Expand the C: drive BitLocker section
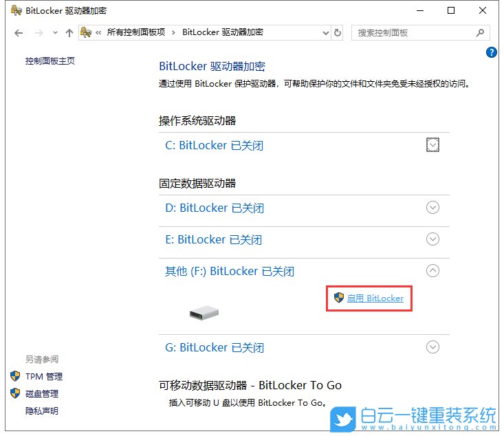Screen dimensions: 504x436 [x=432, y=144]
